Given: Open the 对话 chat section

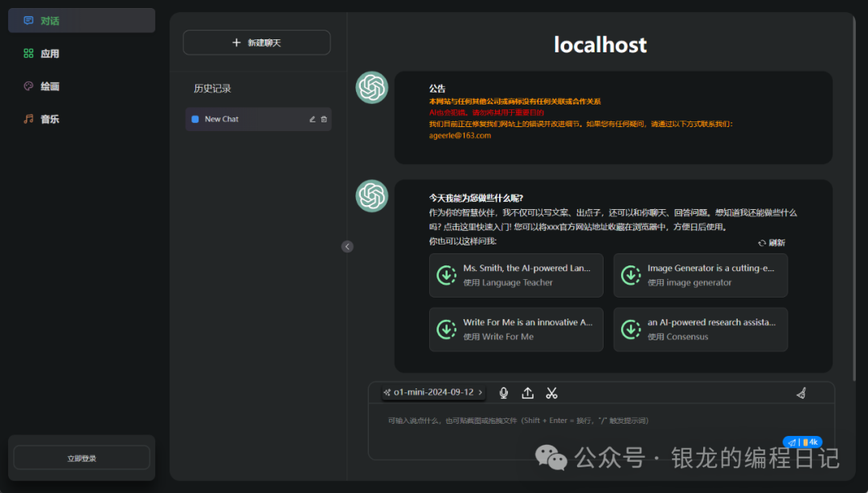Looking at the screenshot, I should tap(81, 20).
